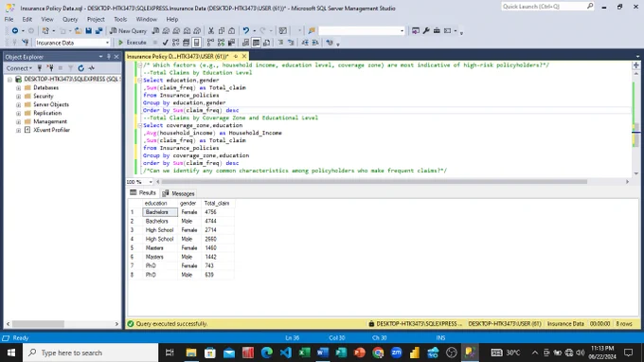This screenshot has height=362, width=644.
Task: Click Disconnect plug icon in Object Explorer
Action: point(49,68)
